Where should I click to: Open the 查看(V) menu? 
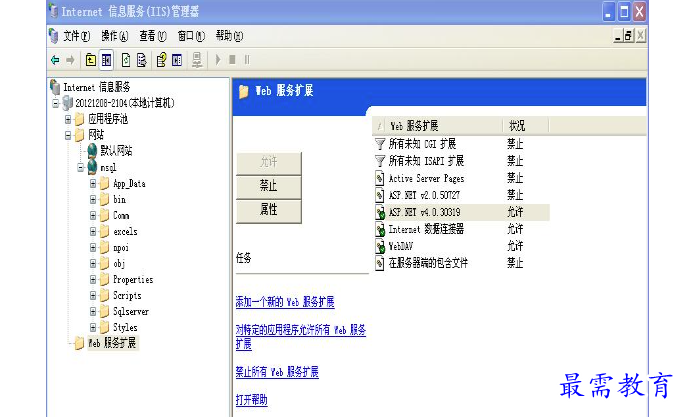153,36
